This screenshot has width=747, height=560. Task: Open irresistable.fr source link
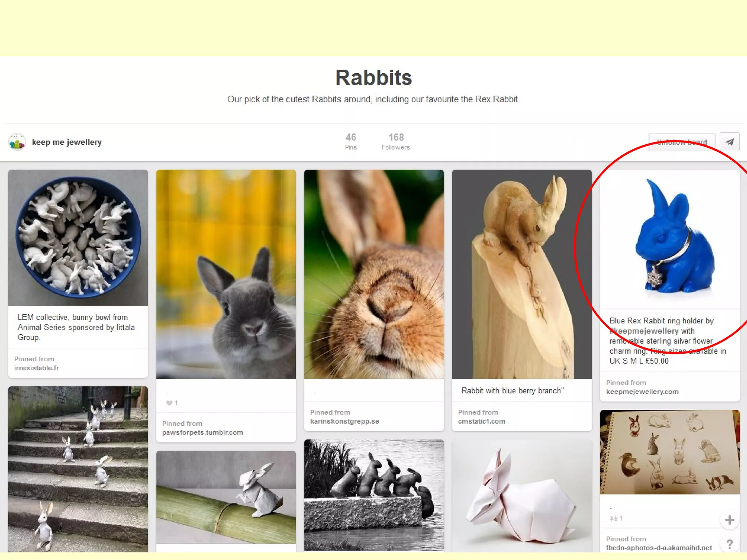36,368
